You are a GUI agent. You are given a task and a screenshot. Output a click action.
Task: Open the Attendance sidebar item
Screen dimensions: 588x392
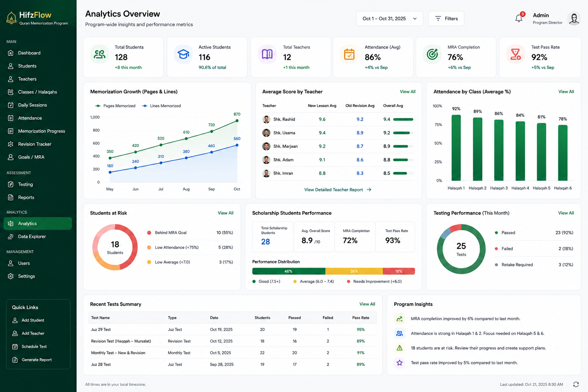point(38,118)
